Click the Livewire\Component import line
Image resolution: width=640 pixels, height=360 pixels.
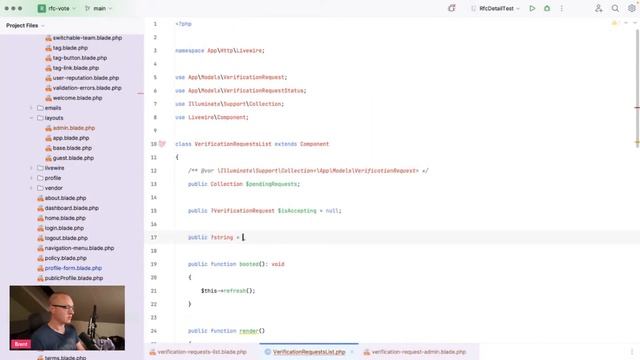(212, 118)
